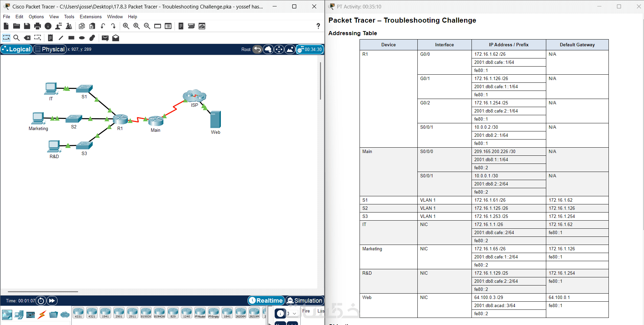Select the Draw Line tool
The width and height of the screenshot is (644, 325).
61,38
